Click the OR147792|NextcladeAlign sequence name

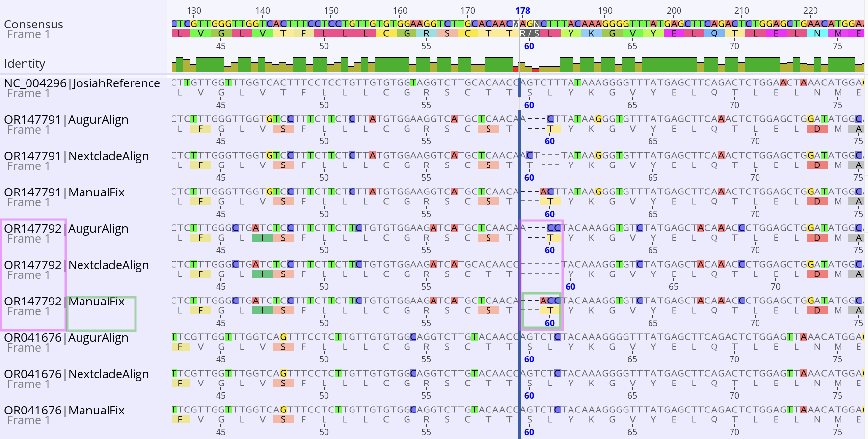point(77,265)
